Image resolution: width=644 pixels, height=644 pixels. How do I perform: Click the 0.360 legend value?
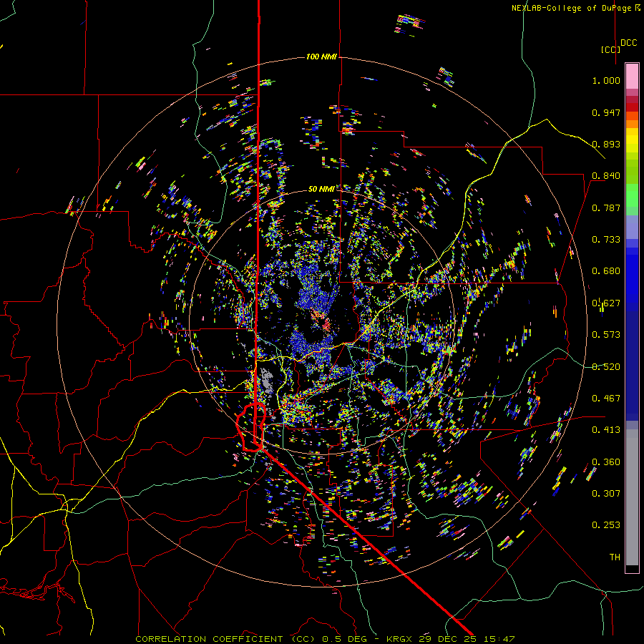click(x=606, y=462)
